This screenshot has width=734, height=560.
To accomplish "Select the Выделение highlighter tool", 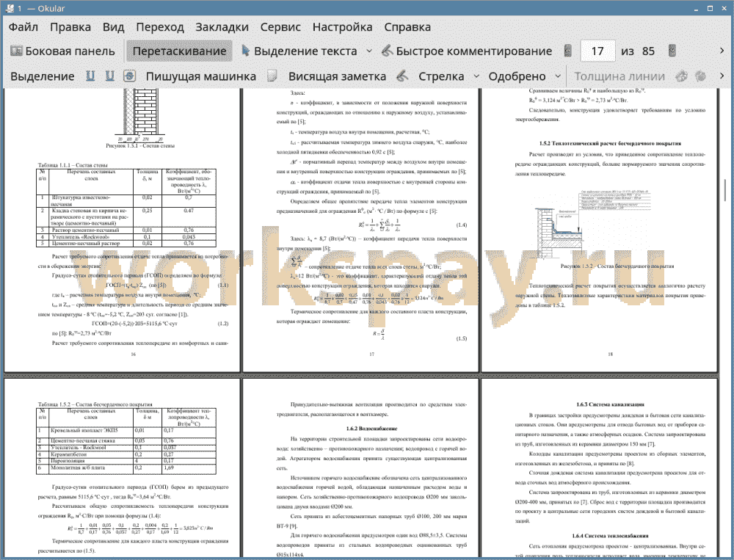I will pyautogui.click(x=42, y=76).
